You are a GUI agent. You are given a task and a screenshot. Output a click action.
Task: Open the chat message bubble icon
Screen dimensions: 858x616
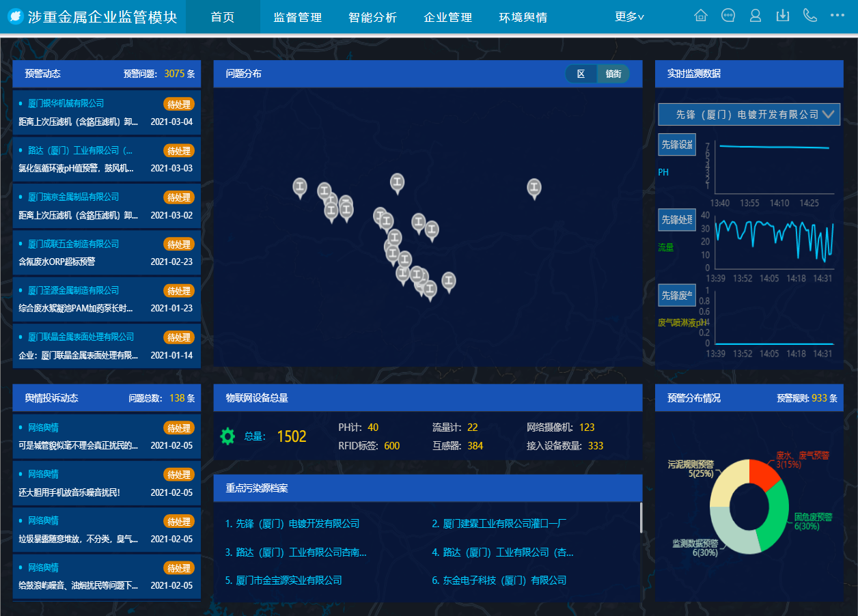[728, 16]
